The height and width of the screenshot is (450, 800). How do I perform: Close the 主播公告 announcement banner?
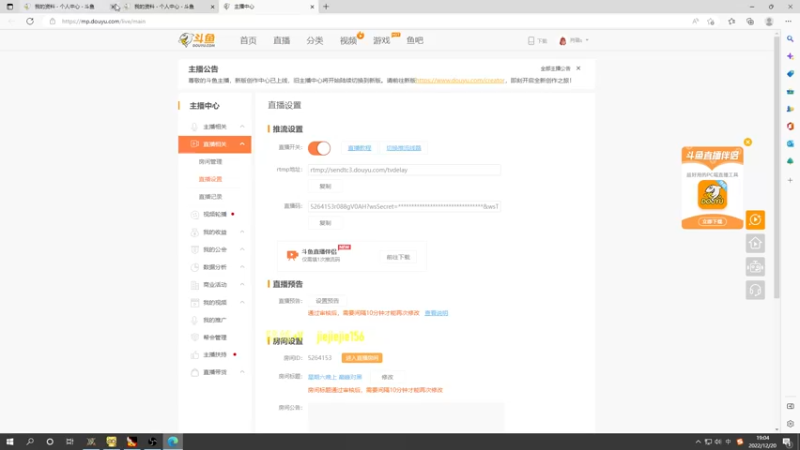pos(578,68)
